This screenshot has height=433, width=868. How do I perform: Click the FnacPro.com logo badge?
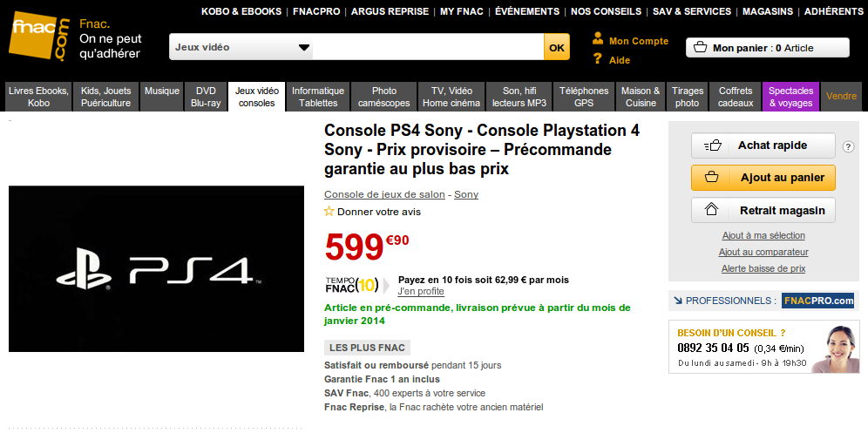817,301
